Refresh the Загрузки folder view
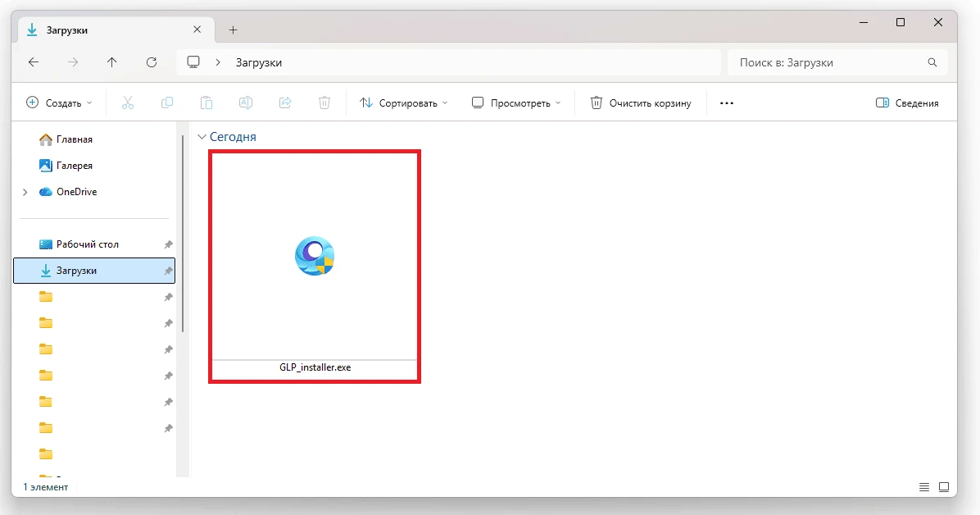980x515 pixels. (152, 62)
